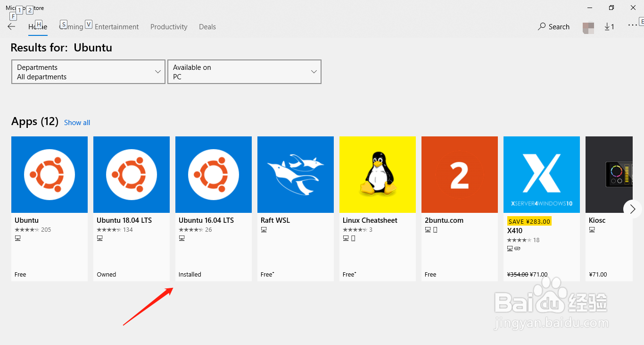
Task: Restore down the Store window
Action: (x=611, y=8)
